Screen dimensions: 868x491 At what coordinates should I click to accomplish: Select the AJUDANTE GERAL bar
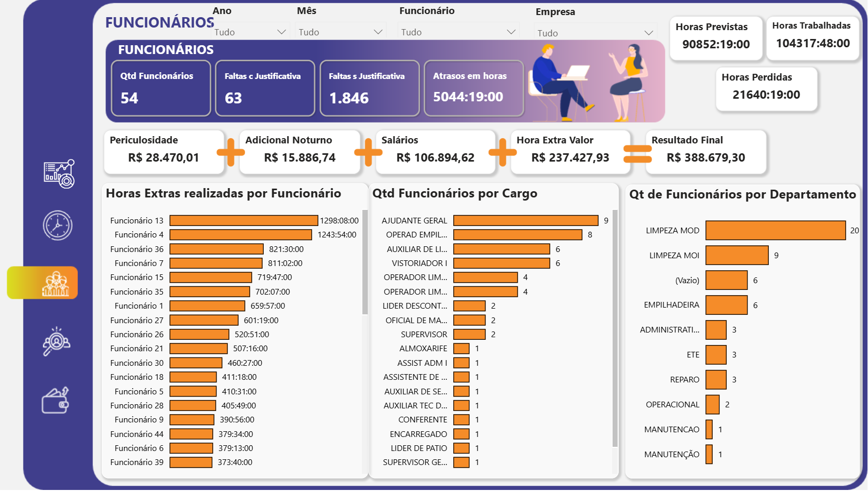(x=525, y=221)
